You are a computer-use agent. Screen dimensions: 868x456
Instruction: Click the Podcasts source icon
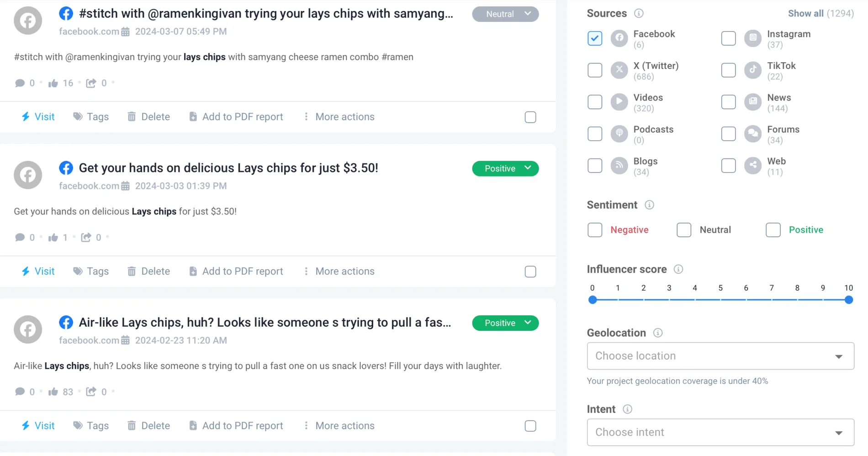coord(619,133)
